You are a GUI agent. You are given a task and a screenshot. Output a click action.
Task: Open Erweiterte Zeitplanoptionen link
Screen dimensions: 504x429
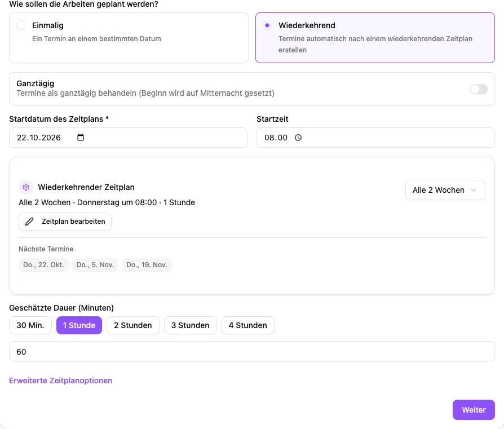pyautogui.click(x=60, y=381)
